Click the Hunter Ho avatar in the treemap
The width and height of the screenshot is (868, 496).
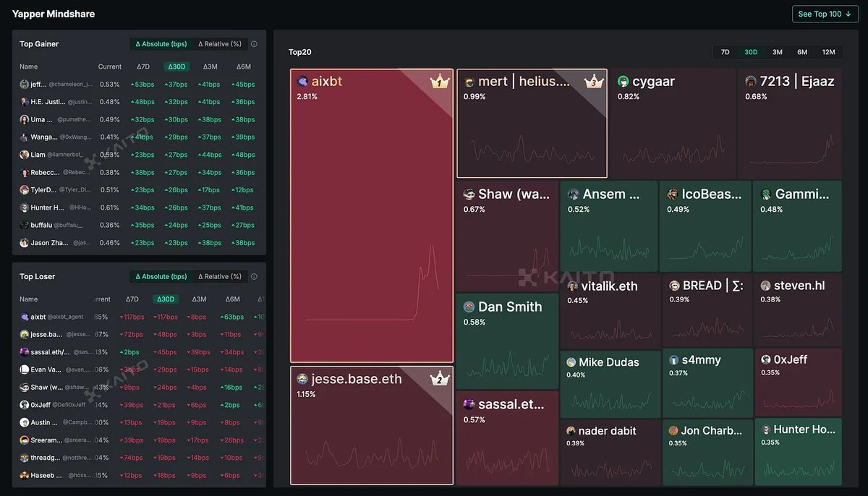(x=766, y=429)
